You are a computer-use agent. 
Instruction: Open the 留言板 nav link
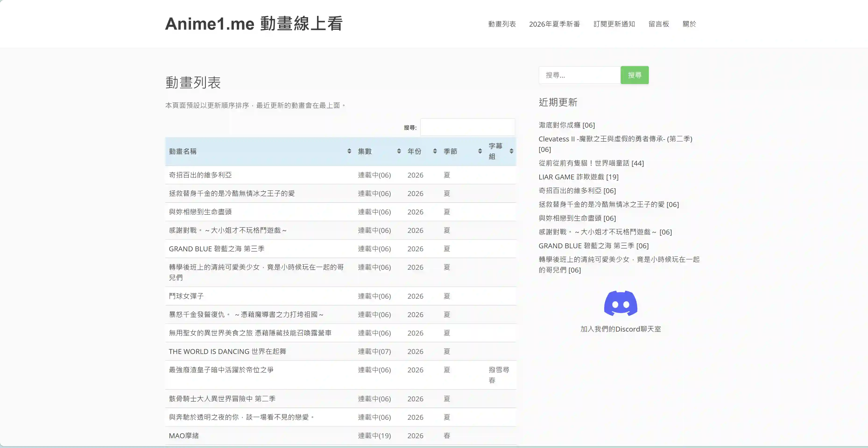(659, 24)
